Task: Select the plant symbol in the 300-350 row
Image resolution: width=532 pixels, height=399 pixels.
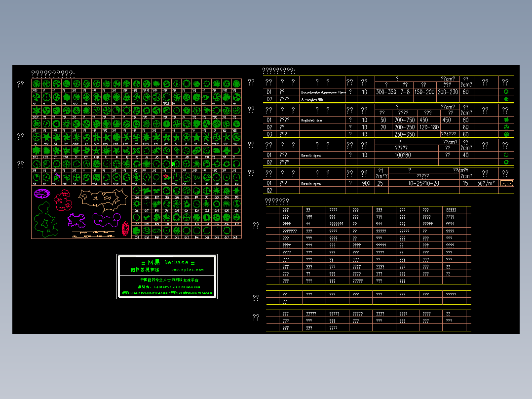Action: (x=506, y=92)
